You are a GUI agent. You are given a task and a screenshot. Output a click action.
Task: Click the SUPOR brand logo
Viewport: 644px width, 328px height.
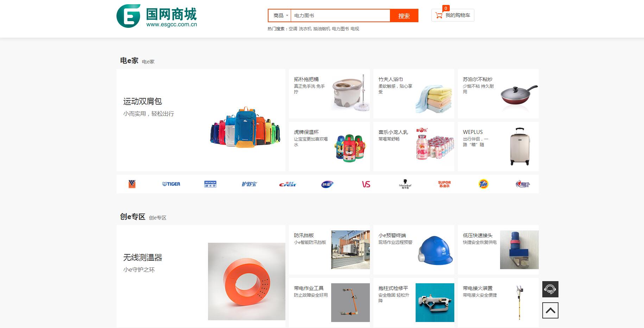coord(444,184)
